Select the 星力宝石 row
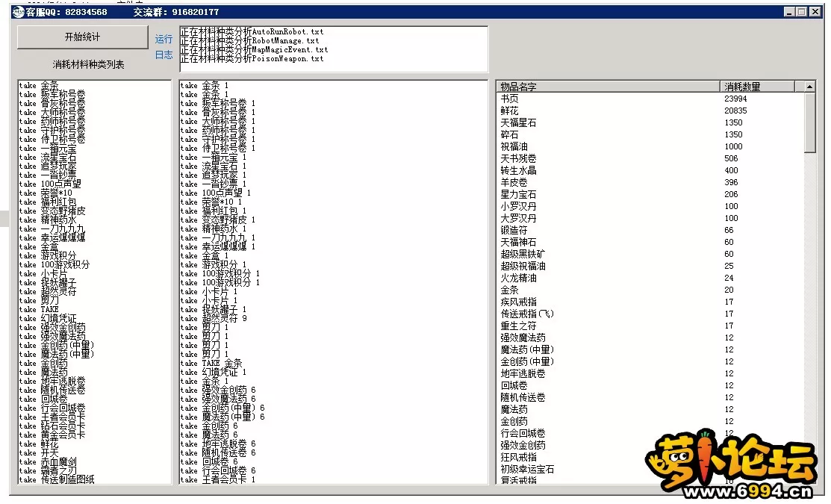 pos(650,194)
